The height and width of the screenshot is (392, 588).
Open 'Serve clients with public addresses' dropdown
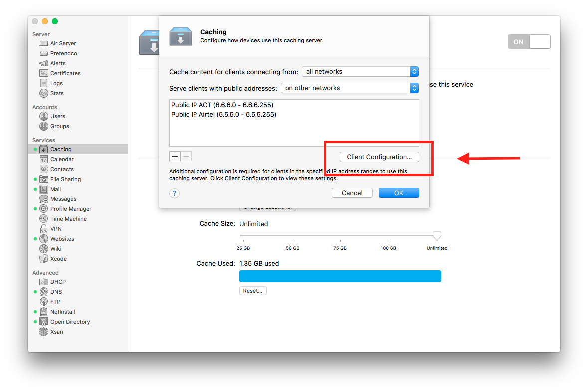(350, 88)
